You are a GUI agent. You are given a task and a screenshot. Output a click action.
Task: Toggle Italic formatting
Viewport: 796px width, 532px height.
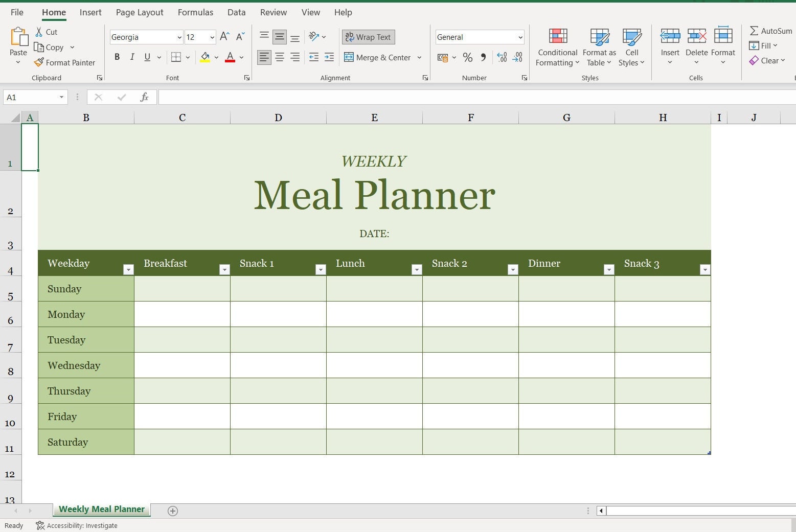[132, 57]
